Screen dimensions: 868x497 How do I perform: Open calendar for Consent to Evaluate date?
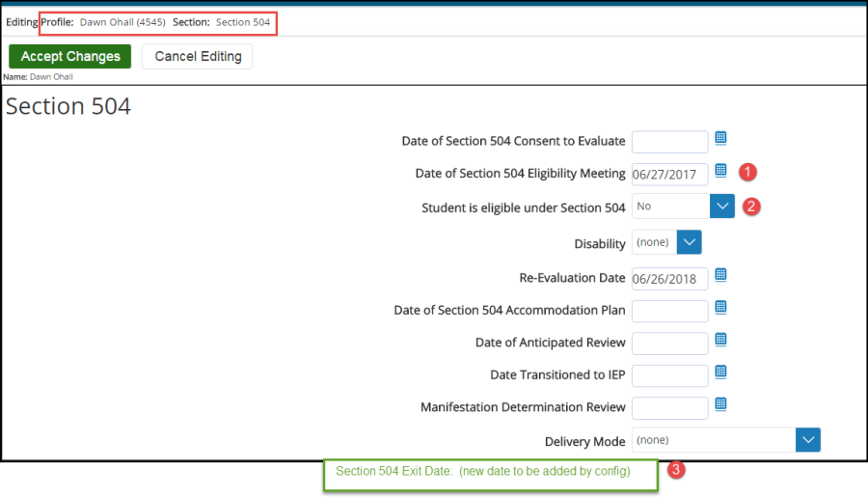pos(720,139)
